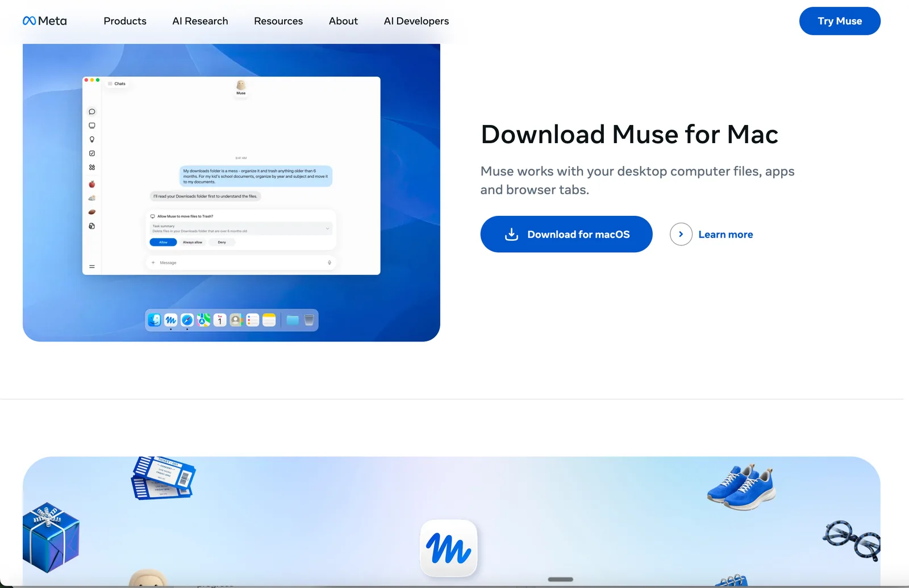Select the lightbulb sidebar icon in preview
The width and height of the screenshot is (909, 588).
pos(92,139)
